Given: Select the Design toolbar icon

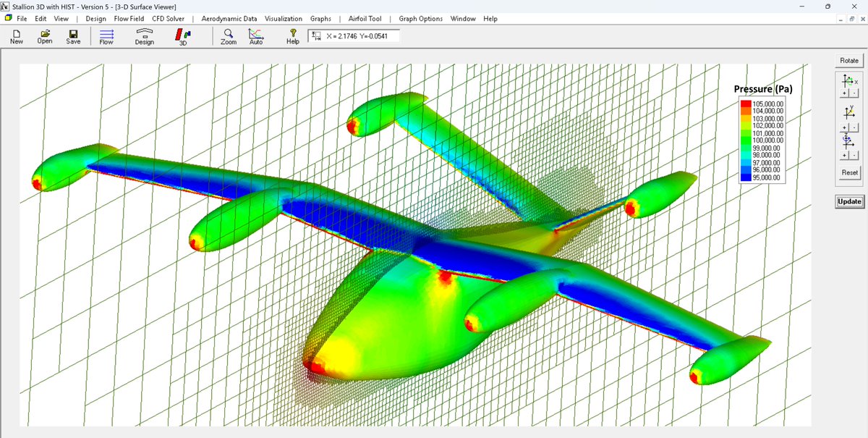Looking at the screenshot, I should (x=145, y=33).
